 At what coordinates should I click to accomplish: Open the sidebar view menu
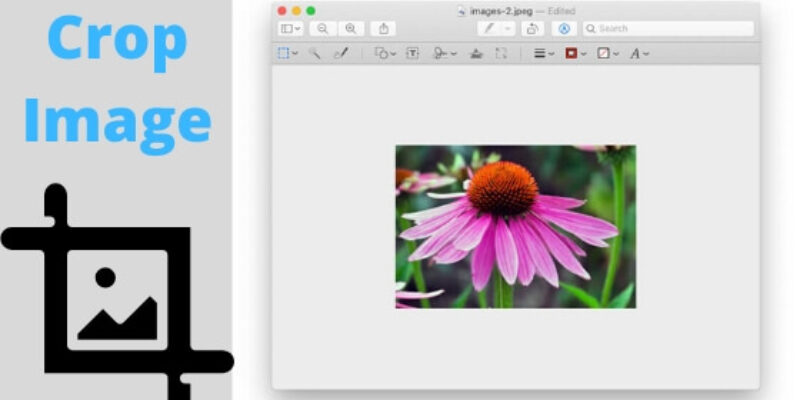click(290, 29)
